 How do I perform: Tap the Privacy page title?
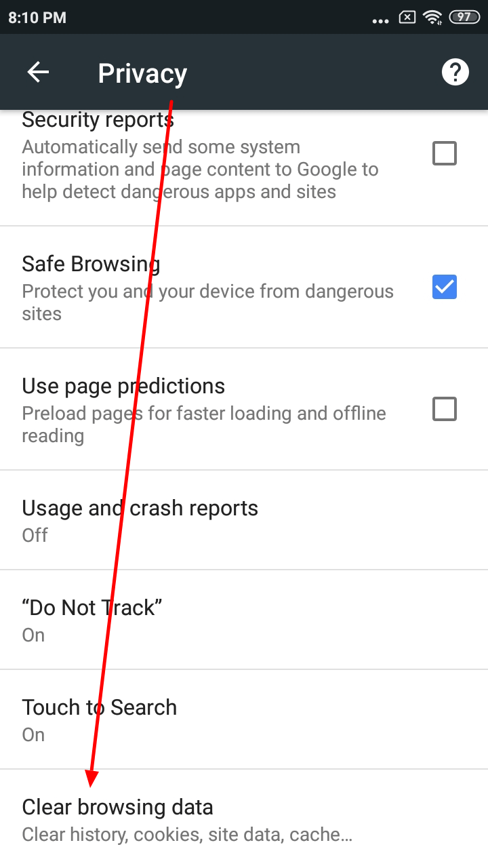(x=142, y=73)
